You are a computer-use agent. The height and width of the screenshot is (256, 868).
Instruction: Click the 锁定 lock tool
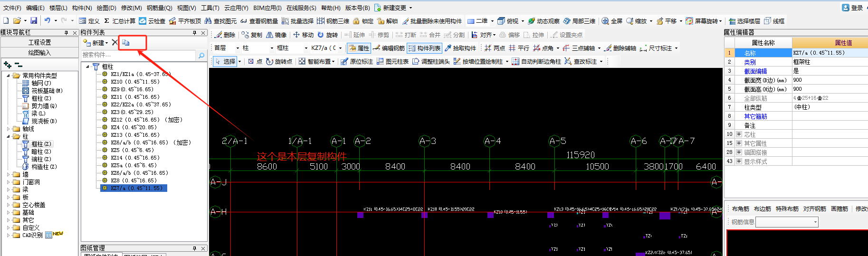click(363, 21)
